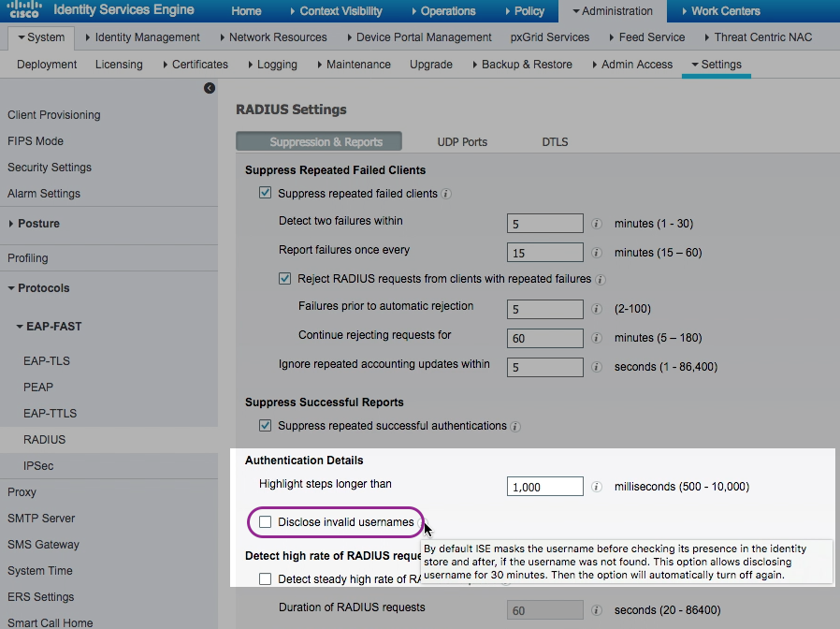Show info for Highlight steps longer than

[596, 487]
